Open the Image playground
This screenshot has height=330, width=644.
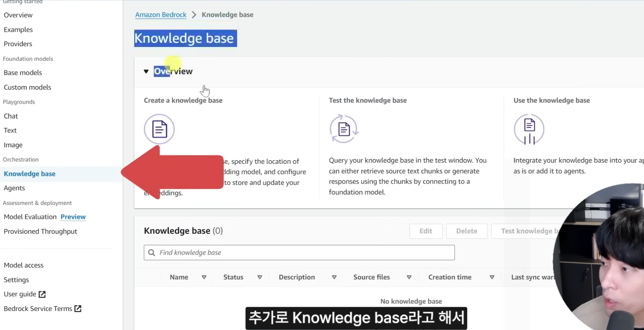pyautogui.click(x=13, y=145)
